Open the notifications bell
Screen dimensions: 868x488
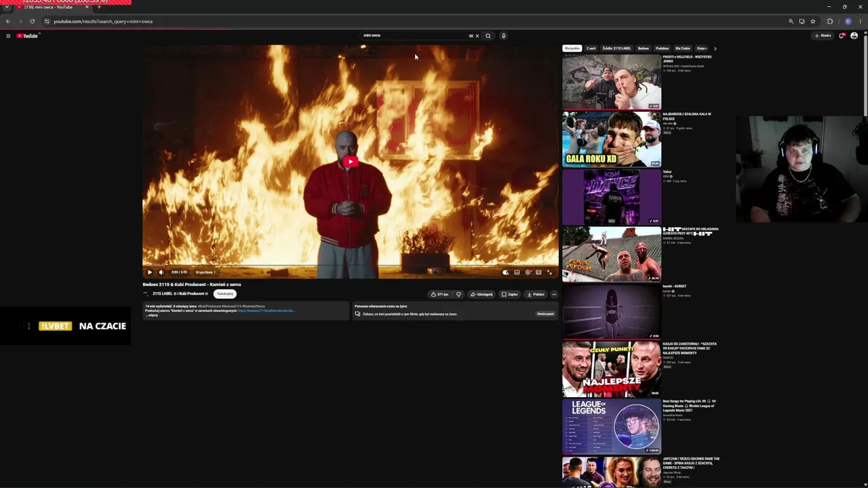pos(842,36)
